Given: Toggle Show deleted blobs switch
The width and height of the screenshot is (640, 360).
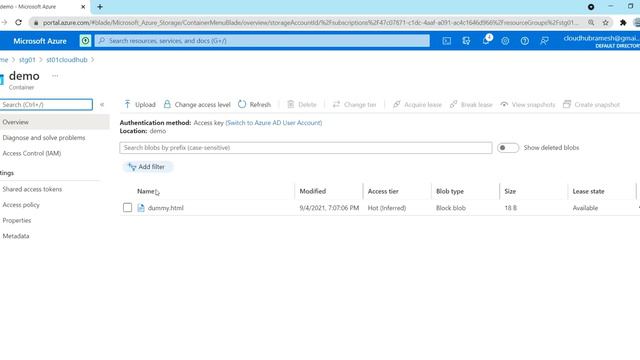Looking at the screenshot, I should (508, 148).
